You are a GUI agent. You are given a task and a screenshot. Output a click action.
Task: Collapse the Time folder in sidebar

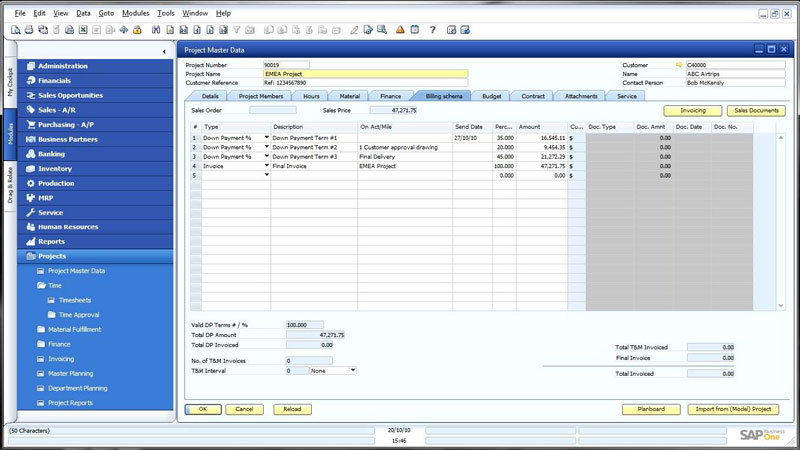coord(41,286)
